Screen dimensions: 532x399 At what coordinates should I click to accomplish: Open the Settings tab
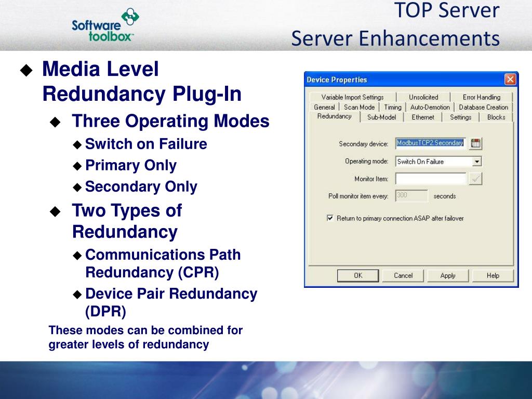click(460, 117)
